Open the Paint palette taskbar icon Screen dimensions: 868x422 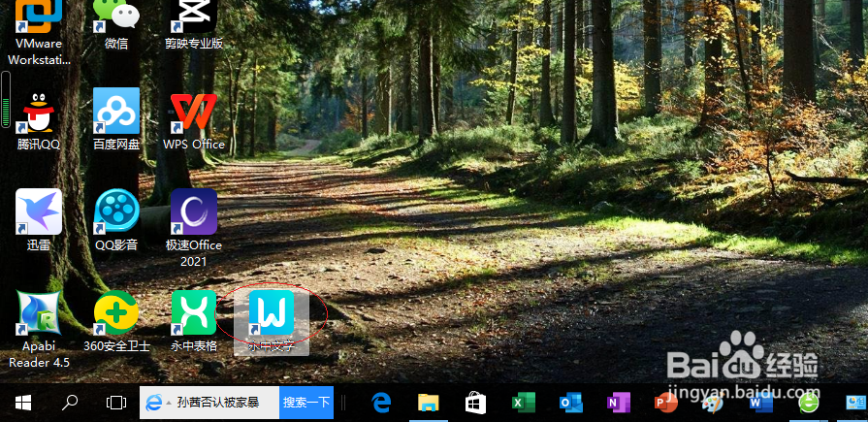(712, 403)
